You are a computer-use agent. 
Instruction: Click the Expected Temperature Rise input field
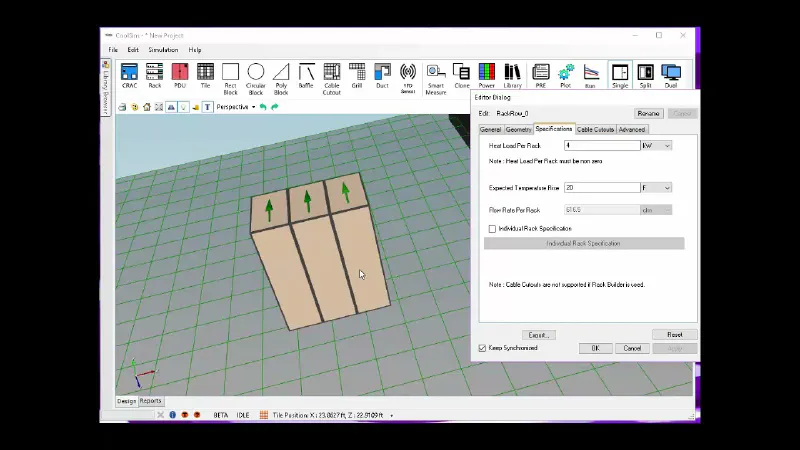click(602, 188)
